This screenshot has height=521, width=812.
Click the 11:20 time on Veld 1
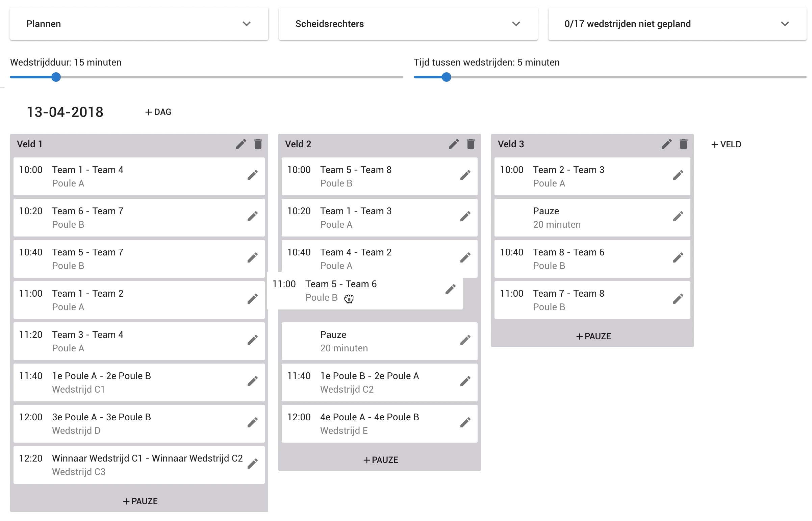pyautogui.click(x=31, y=335)
